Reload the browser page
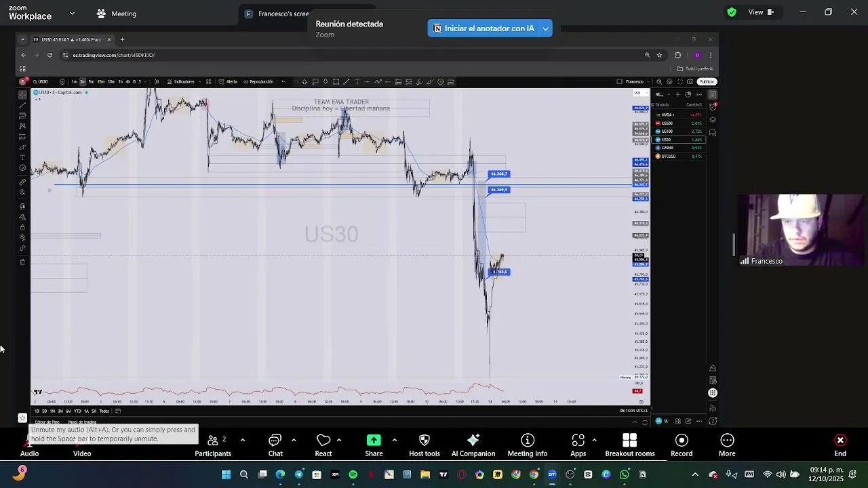The height and width of the screenshot is (488, 868). point(50,55)
